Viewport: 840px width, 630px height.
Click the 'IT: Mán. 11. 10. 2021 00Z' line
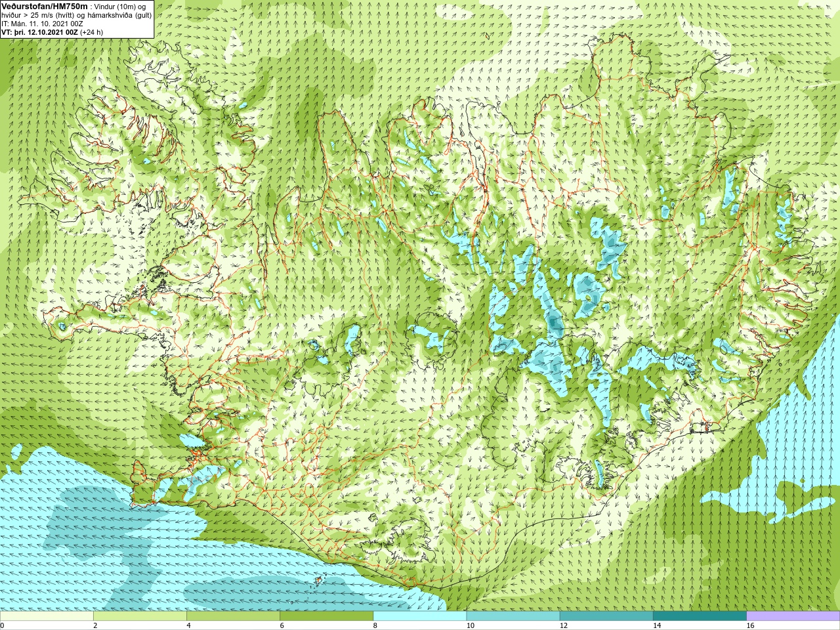(x=42, y=24)
